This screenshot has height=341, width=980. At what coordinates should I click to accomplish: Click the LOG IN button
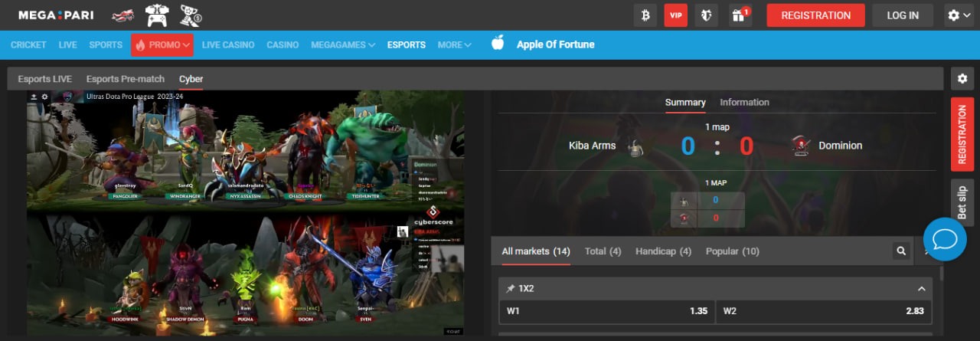[903, 15]
